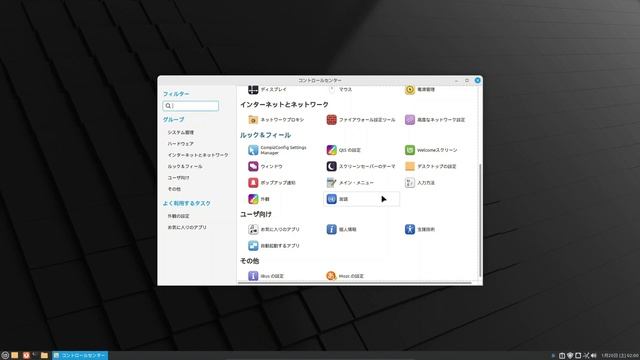Select ルック&フィール in sidebar groups
This screenshot has height=360, width=640.
(185, 167)
